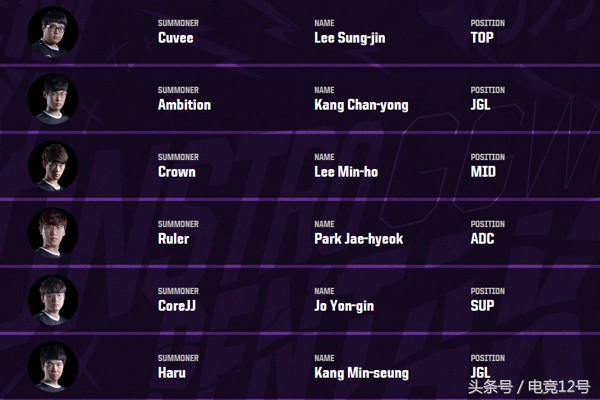Viewport: 600px width, 400px height.
Task: Click the TOP position label
Action: point(483,38)
